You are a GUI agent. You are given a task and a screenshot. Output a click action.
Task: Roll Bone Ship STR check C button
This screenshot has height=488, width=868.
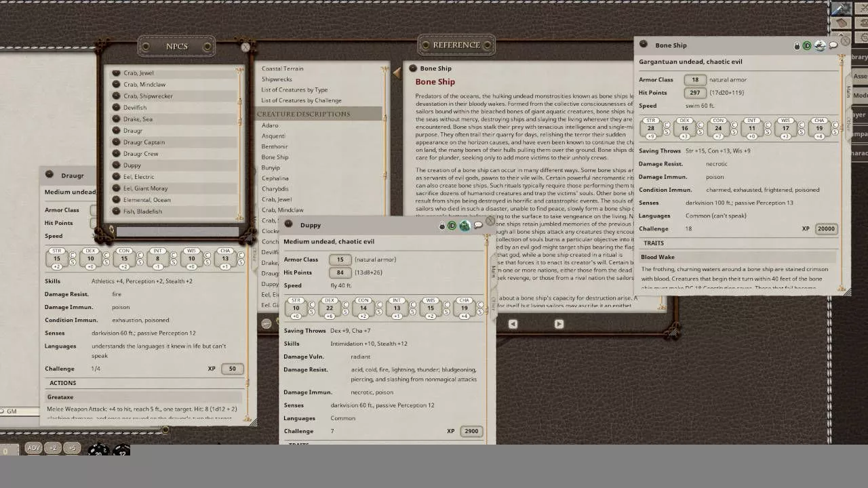(667, 125)
